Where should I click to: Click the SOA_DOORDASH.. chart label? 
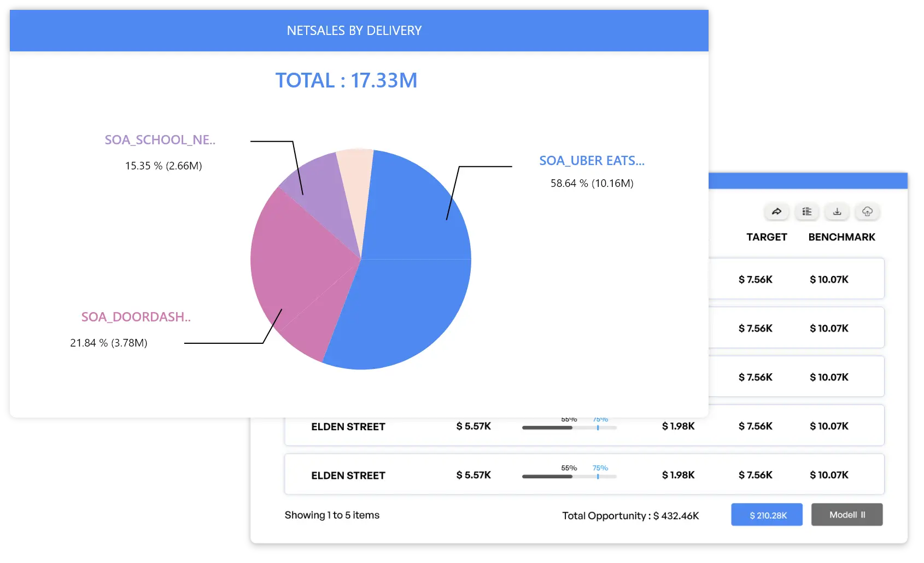(136, 317)
